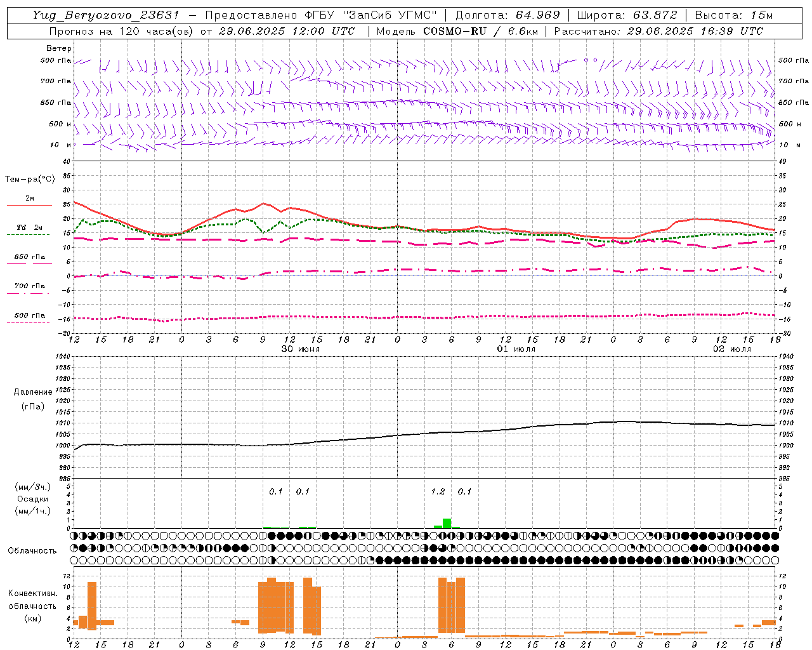This screenshot has height=650, width=812.
Task: Click the station title Yug_Beryozovo_23631
Action: [x=106, y=15]
